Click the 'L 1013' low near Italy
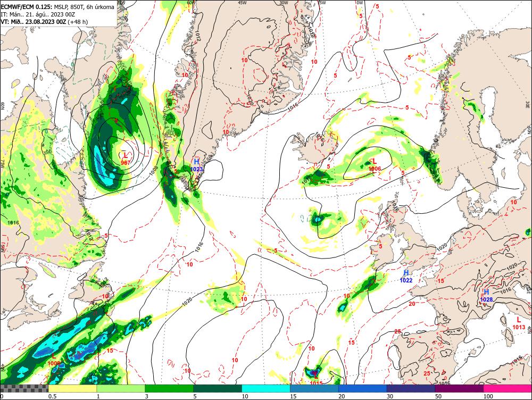This screenshot has height=400, width=532. pyautogui.click(x=519, y=323)
